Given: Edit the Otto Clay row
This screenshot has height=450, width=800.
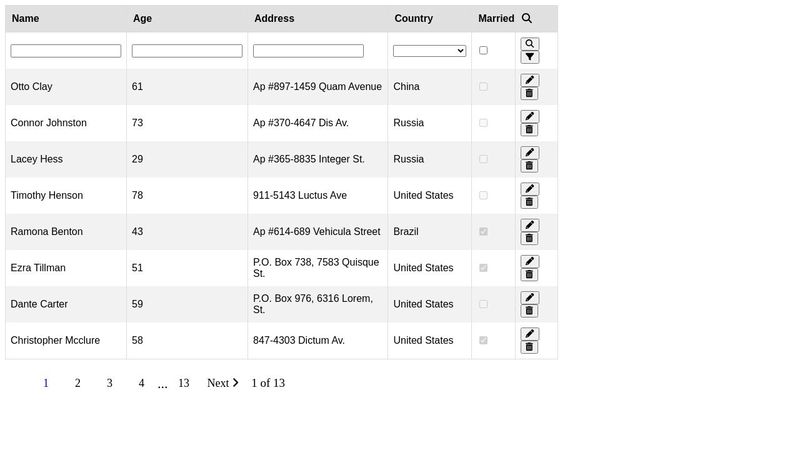Looking at the screenshot, I should [x=530, y=80].
